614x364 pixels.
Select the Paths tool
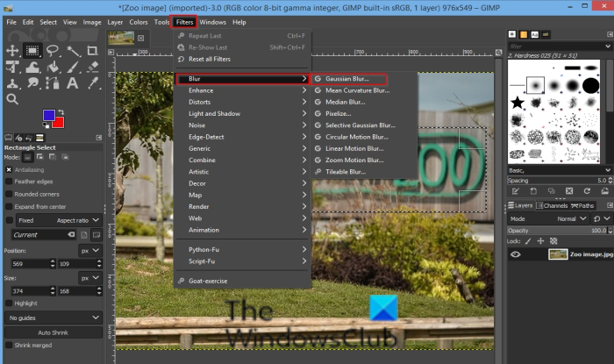tap(53, 83)
